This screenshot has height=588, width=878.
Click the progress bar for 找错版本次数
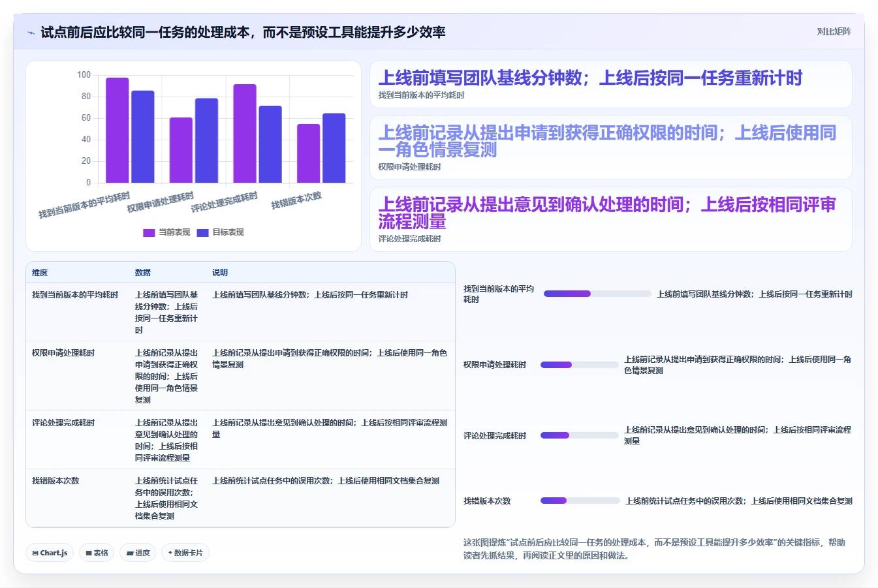[580, 501]
